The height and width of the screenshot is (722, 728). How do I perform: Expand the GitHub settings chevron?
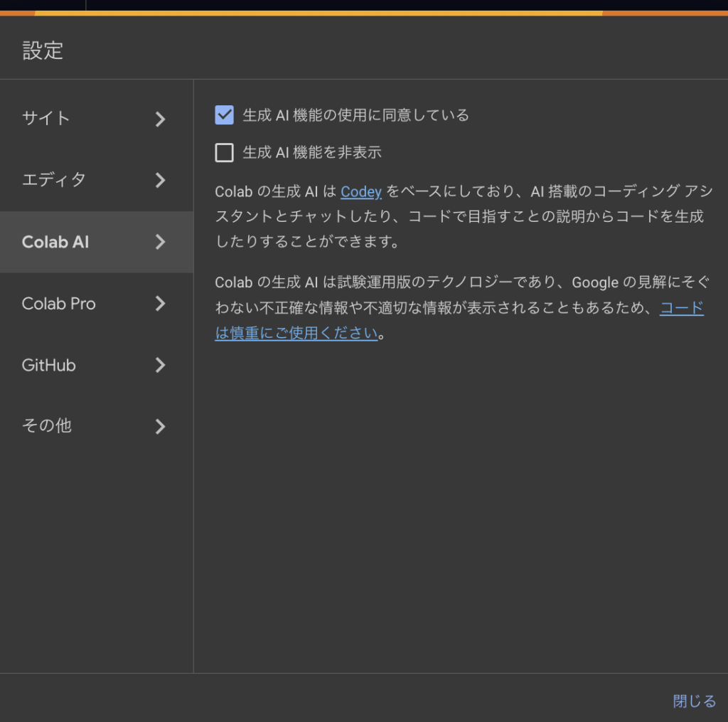pos(160,365)
